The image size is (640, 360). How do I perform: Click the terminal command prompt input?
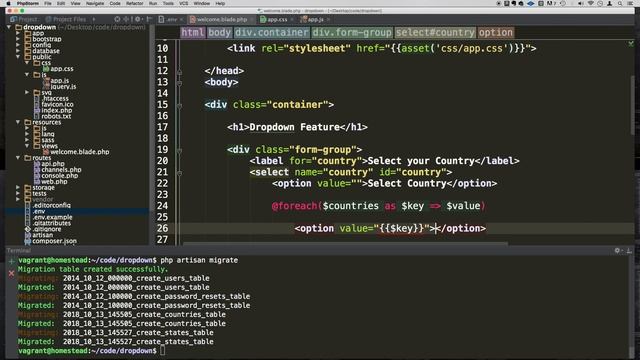tap(162, 351)
